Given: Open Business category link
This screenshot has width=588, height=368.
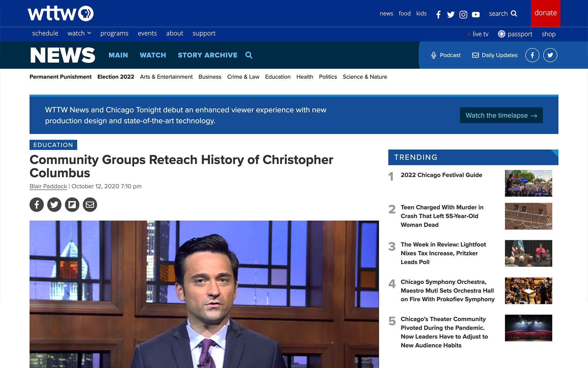Looking at the screenshot, I should 210,77.
